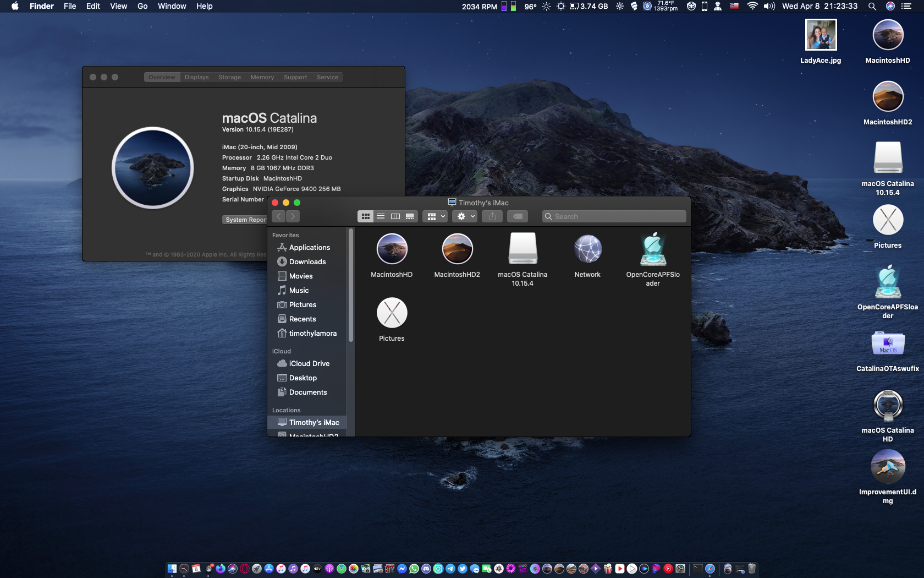Open Downloads in Finder sidebar
Viewport: 924px width, 578px height.
click(x=307, y=261)
